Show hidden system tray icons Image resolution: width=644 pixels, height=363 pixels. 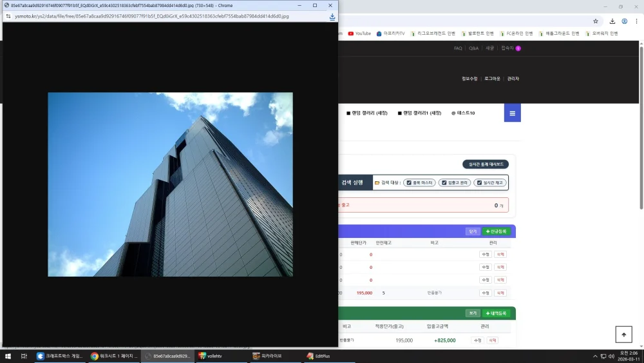595,356
